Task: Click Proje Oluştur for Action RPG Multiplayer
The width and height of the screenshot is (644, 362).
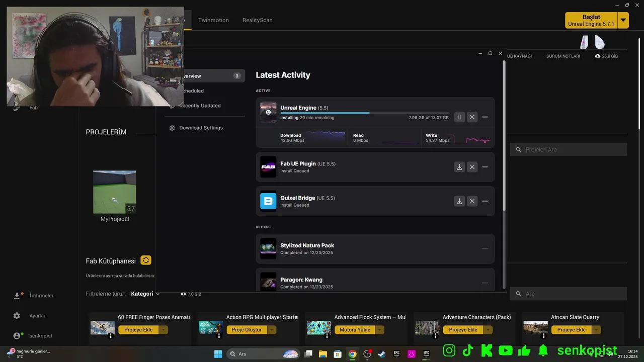Action: (x=247, y=330)
